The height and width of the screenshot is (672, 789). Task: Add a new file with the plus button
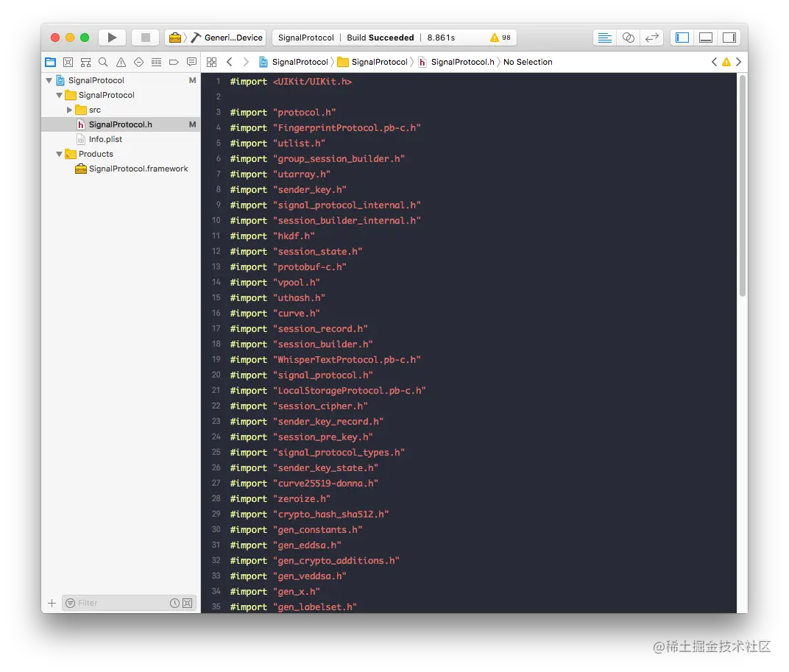tap(52, 603)
